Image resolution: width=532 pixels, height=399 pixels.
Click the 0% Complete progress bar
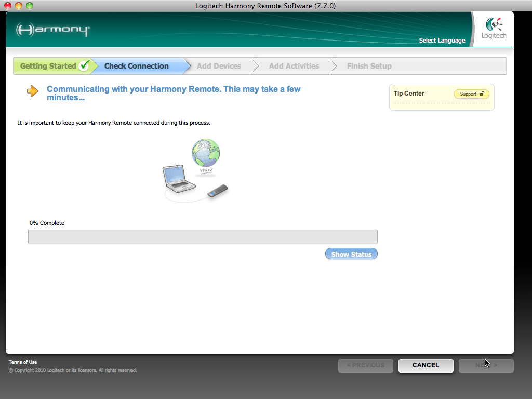(203, 236)
